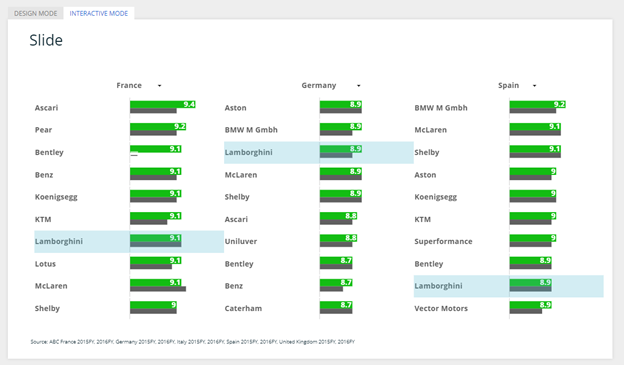
Task: Click Uniluver 8.8 bar in Germany chart
Action: pos(338,238)
